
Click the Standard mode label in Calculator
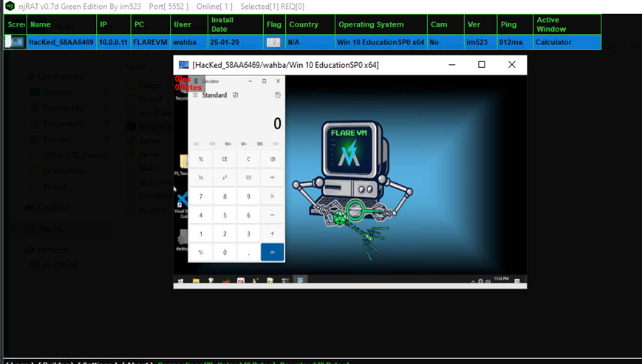point(214,95)
